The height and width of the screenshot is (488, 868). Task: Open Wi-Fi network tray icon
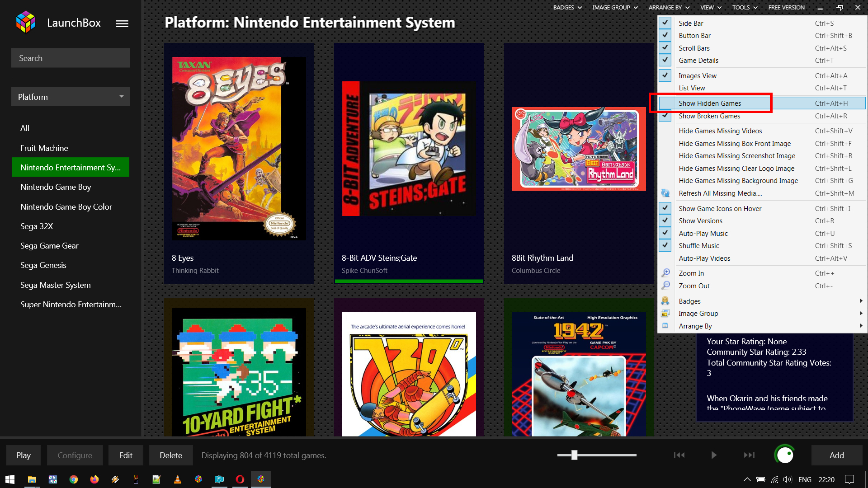[x=774, y=479]
